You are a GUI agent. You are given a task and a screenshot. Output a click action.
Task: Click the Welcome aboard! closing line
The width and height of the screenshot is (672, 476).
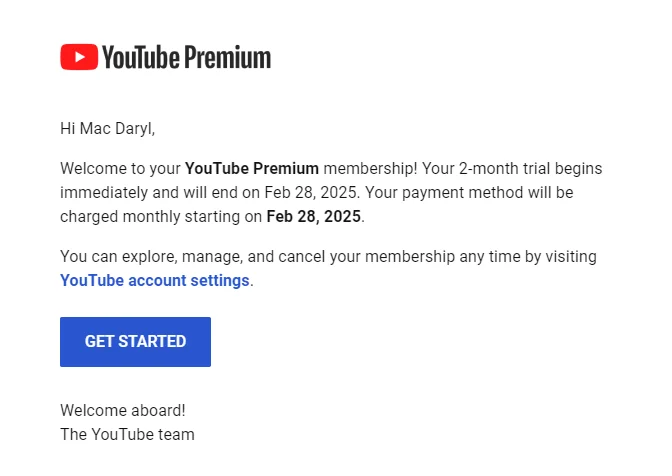point(123,410)
